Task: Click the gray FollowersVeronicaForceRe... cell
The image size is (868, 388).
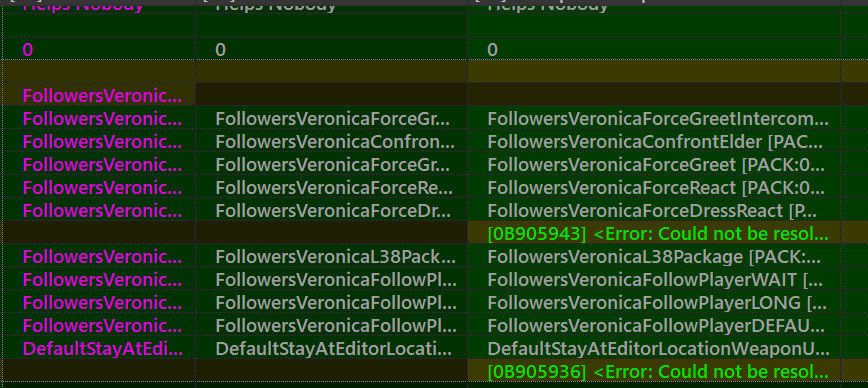Action: (x=332, y=188)
